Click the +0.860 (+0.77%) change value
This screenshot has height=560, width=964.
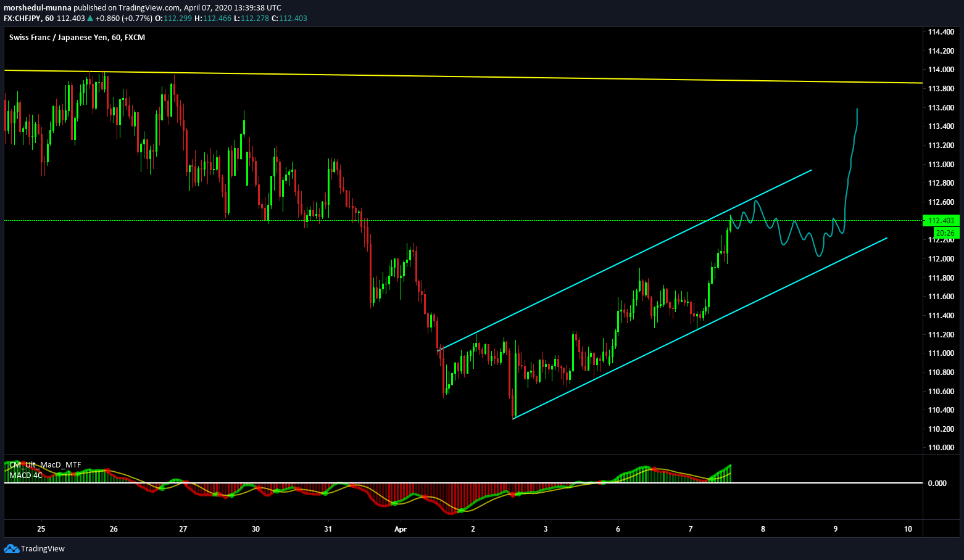click(123, 19)
